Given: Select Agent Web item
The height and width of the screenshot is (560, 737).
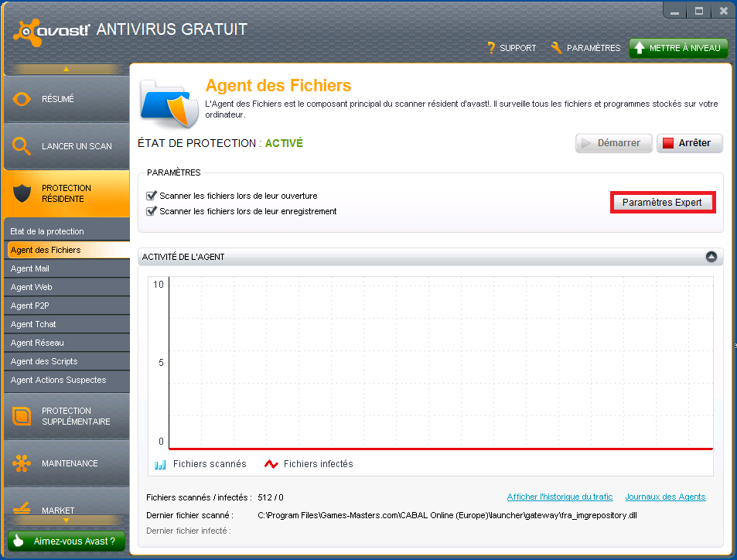Looking at the screenshot, I should click(x=67, y=287).
